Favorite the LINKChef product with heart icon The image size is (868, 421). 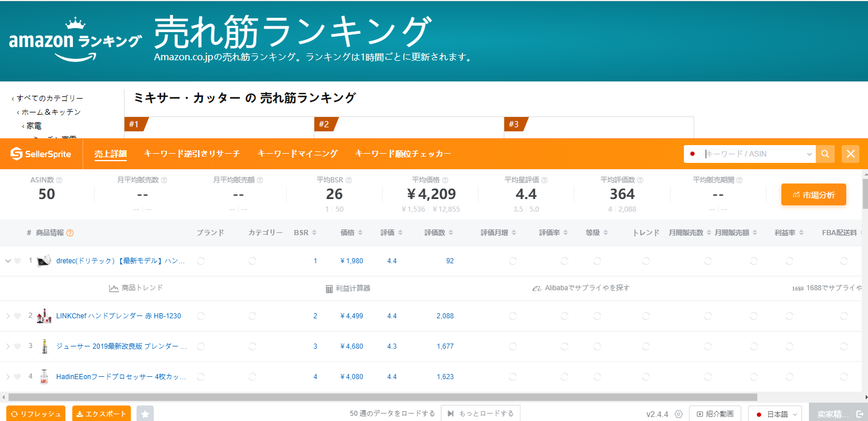click(17, 316)
